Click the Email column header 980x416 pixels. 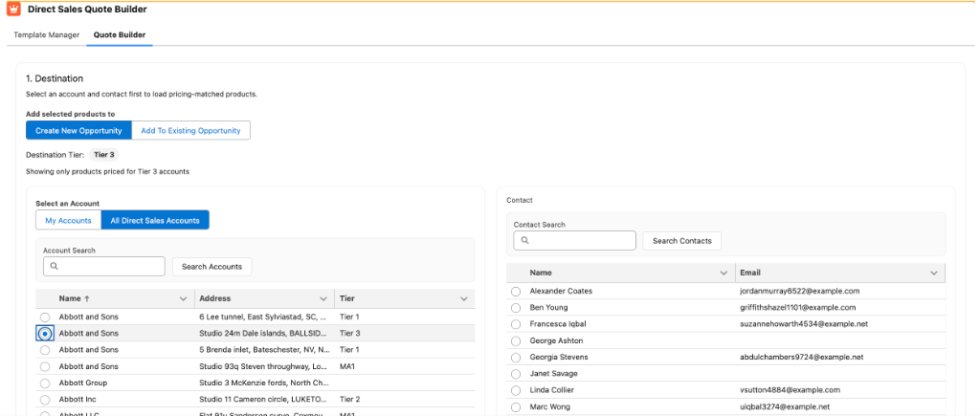(x=840, y=273)
